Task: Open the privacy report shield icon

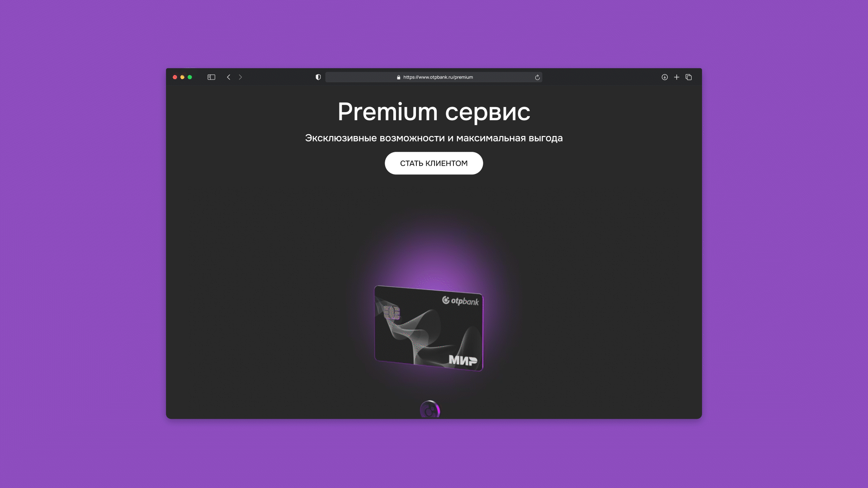Action: 318,77
